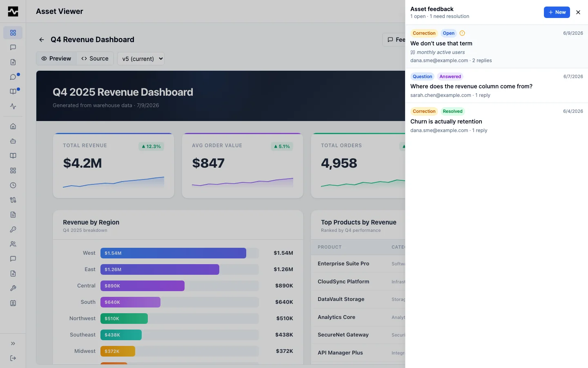Select the Enterprise Suite Pro product row
This screenshot has width=588, height=368.
tap(358, 264)
